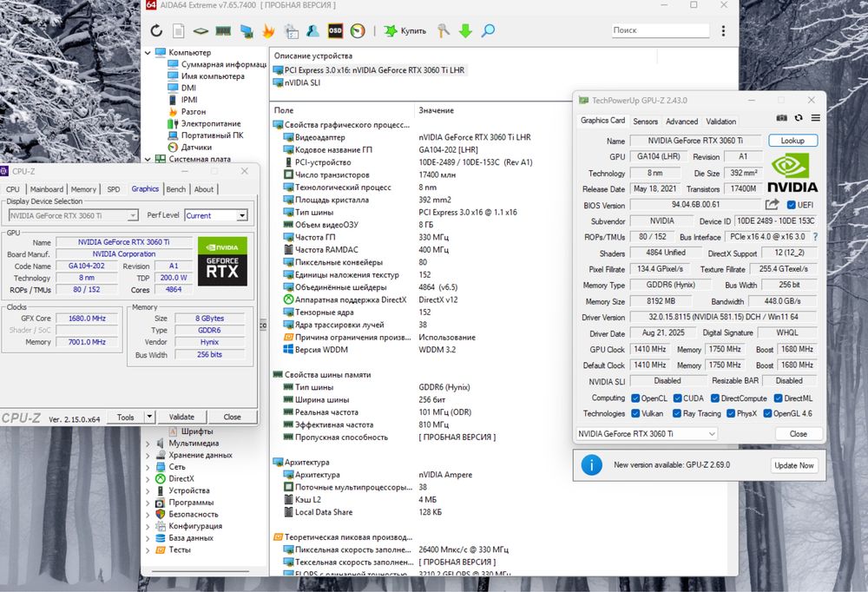Click the CPU chip toolbar icon in AIDA64
Image resolution: width=868 pixels, height=592 pixels.
201,31
